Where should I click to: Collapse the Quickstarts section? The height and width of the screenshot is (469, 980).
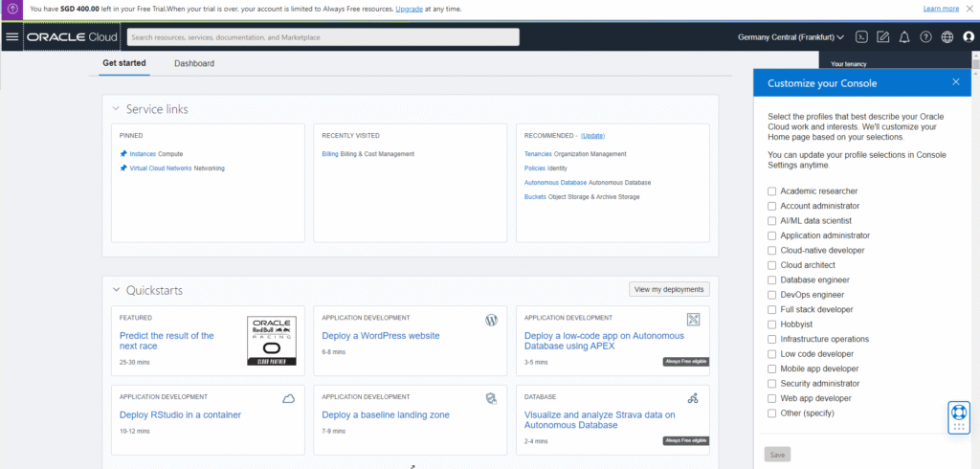coord(116,290)
